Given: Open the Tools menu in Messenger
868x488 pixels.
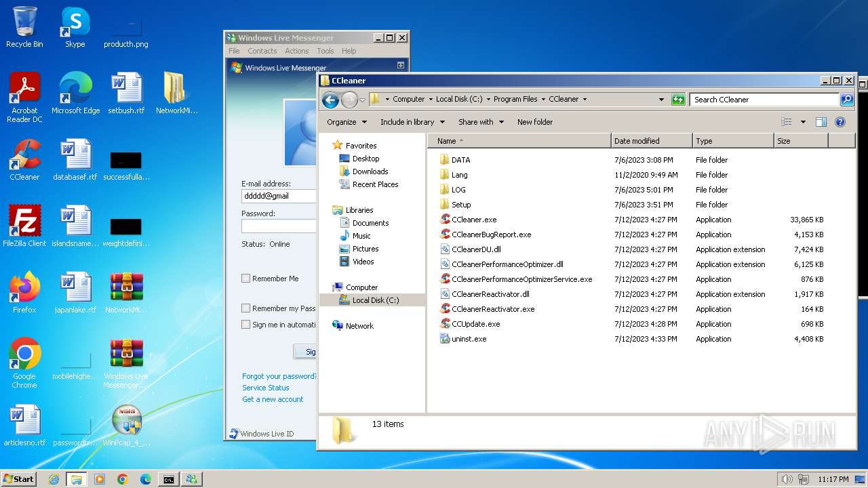Looking at the screenshot, I should click(325, 51).
